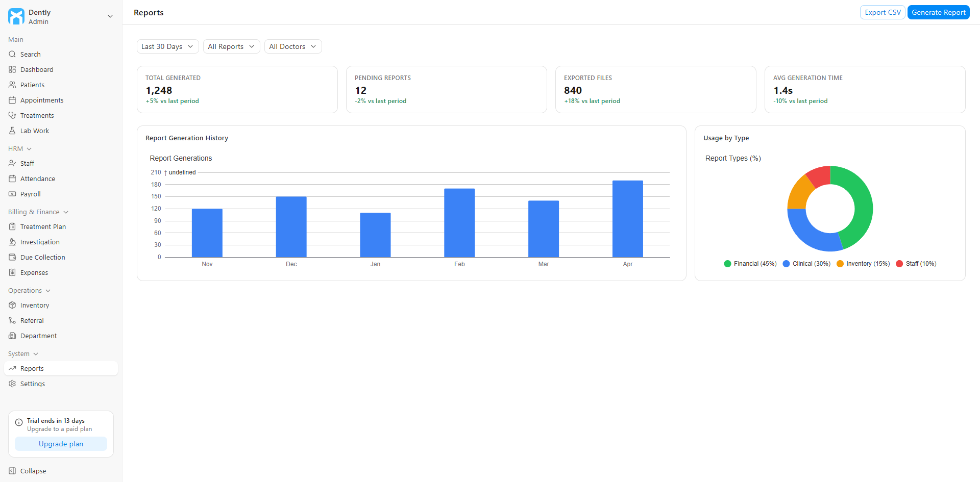Viewport: 980px width, 482px height.
Task: Open the Due Collection link
Action: coord(61,257)
